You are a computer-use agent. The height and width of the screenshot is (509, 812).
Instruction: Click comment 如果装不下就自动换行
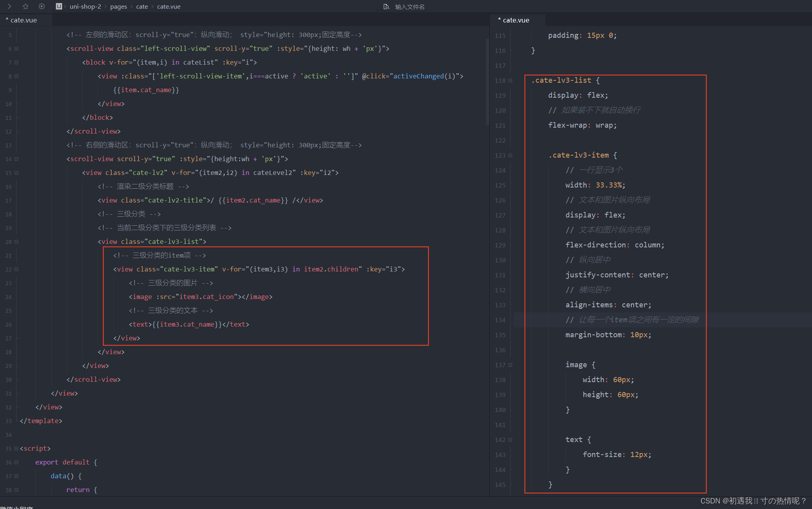(x=594, y=110)
